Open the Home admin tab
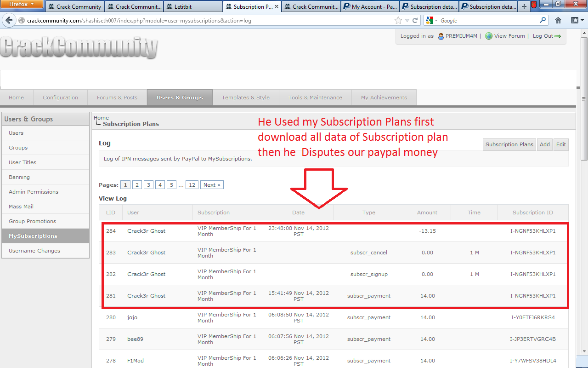 coord(17,98)
